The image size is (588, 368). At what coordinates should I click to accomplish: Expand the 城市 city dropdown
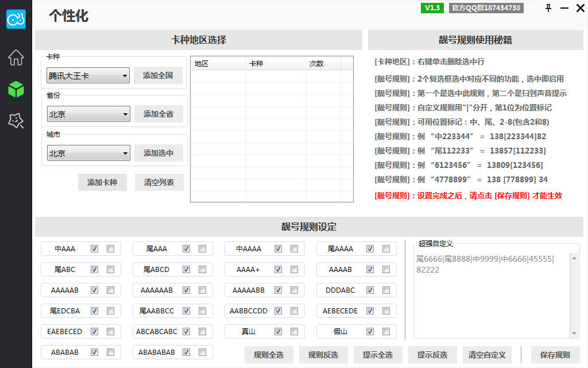point(88,154)
